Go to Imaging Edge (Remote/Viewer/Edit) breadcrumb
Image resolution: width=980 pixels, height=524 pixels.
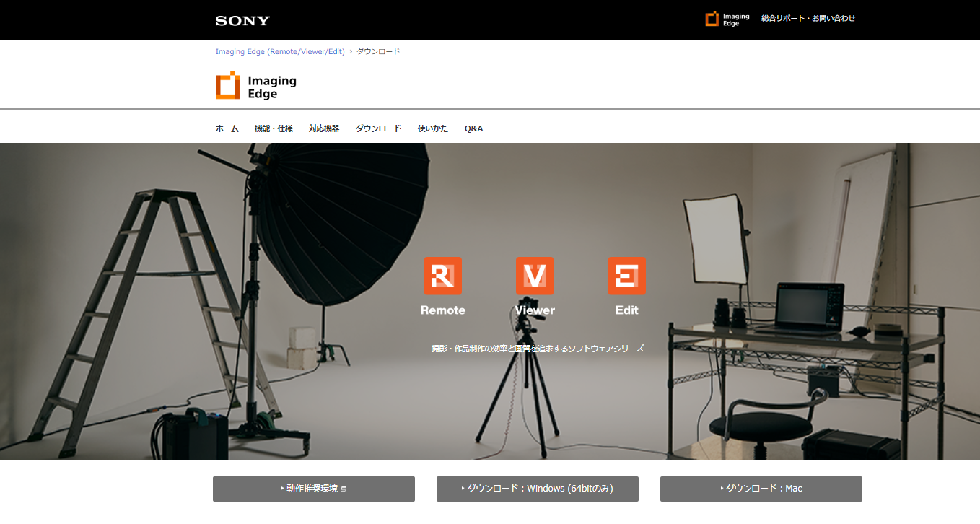[280, 51]
